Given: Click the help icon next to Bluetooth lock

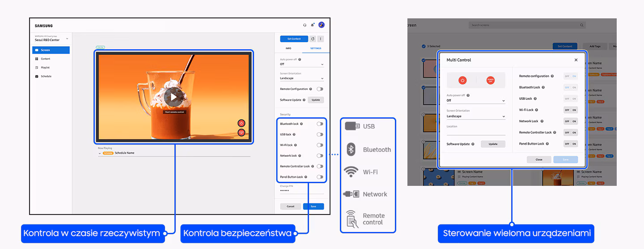Looking at the screenshot, I should pyautogui.click(x=301, y=124).
